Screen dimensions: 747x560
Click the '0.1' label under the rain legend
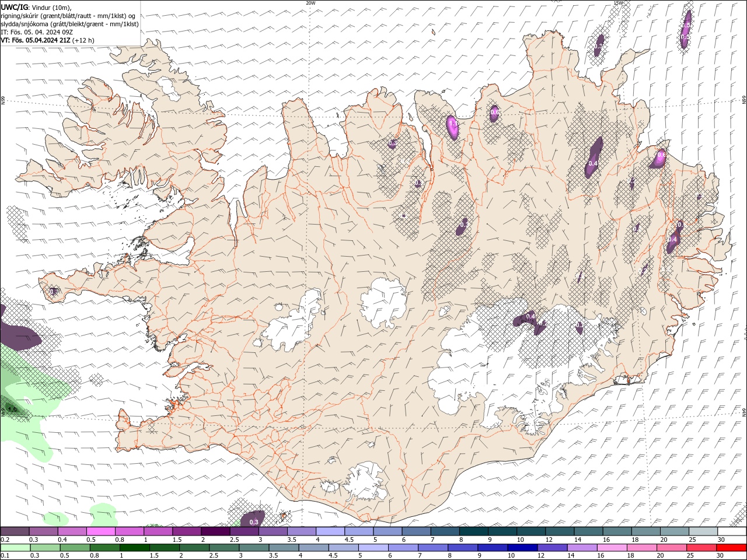click(4, 556)
